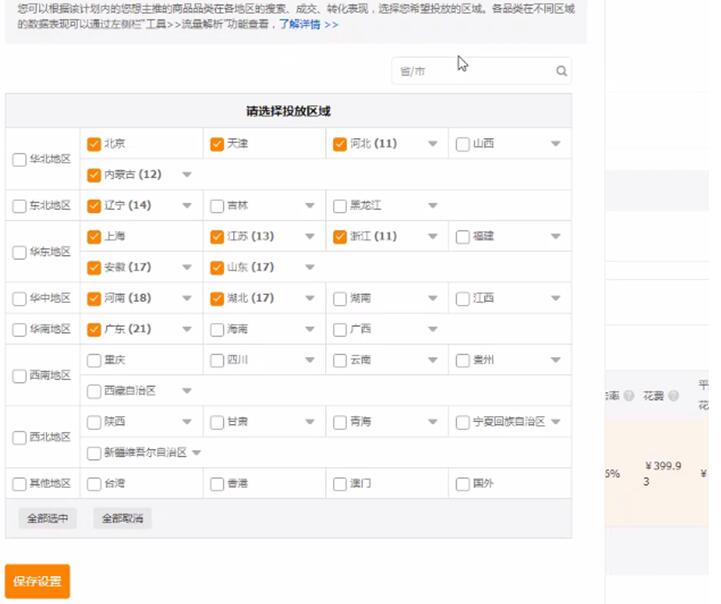Expand the 新疆维吾尔自治区 dropdown arrow
721x604 pixels.
196,453
